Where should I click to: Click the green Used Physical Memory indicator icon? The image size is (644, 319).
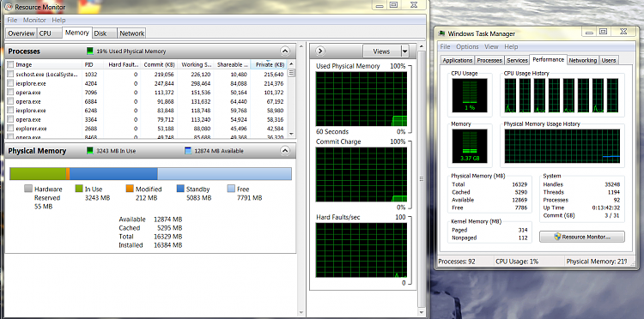[90, 51]
